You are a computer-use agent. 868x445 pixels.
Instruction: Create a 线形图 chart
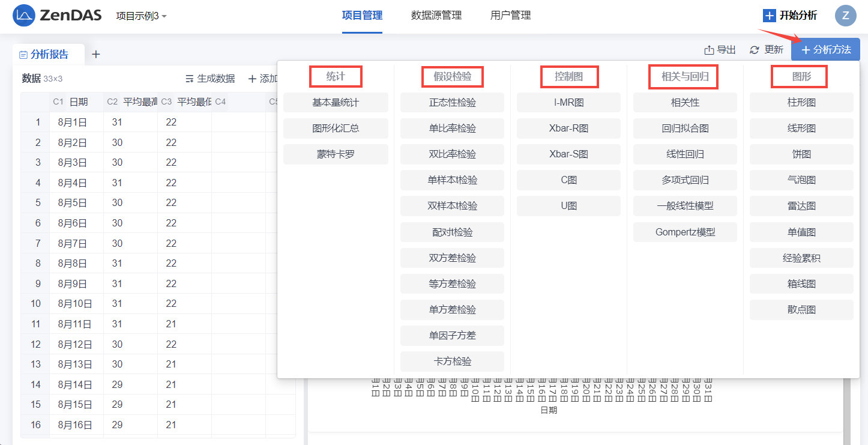(x=801, y=129)
